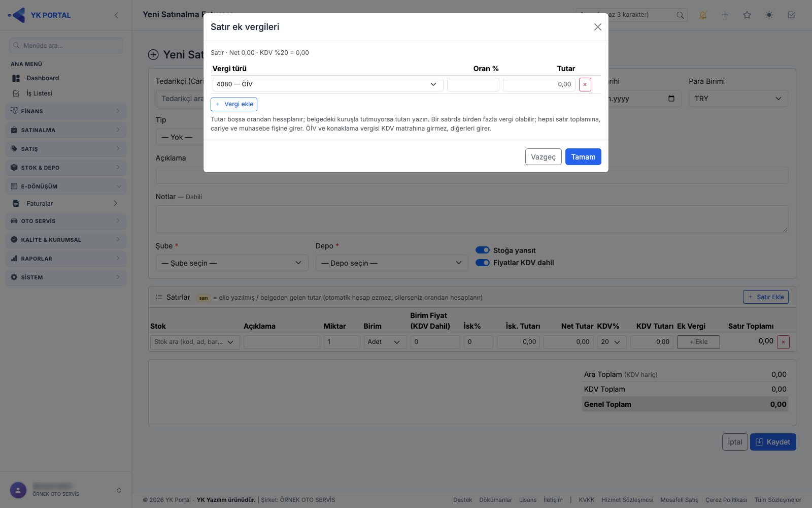Viewport: 812px width, 508px height.
Task: Open the Vergi türü dropdown
Action: (x=327, y=84)
